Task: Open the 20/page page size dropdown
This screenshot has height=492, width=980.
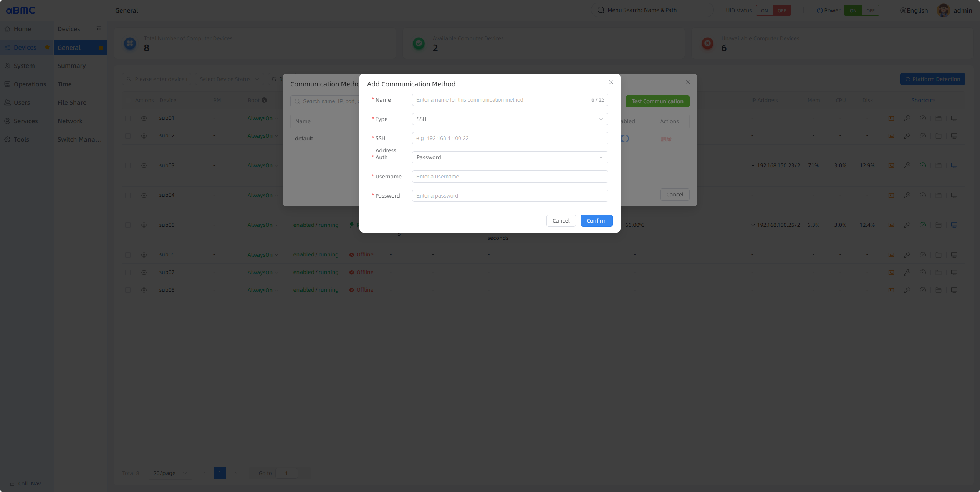Action: (x=170, y=473)
